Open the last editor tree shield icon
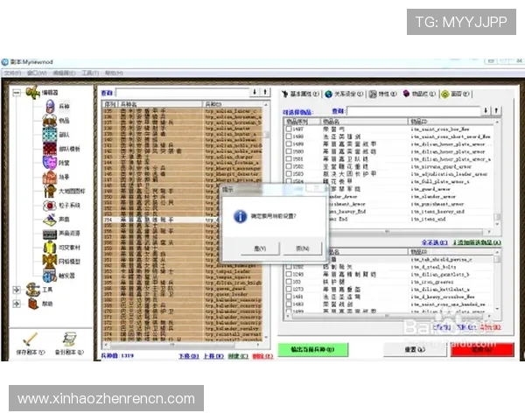Screen dimensions: 525x420 (50, 276)
